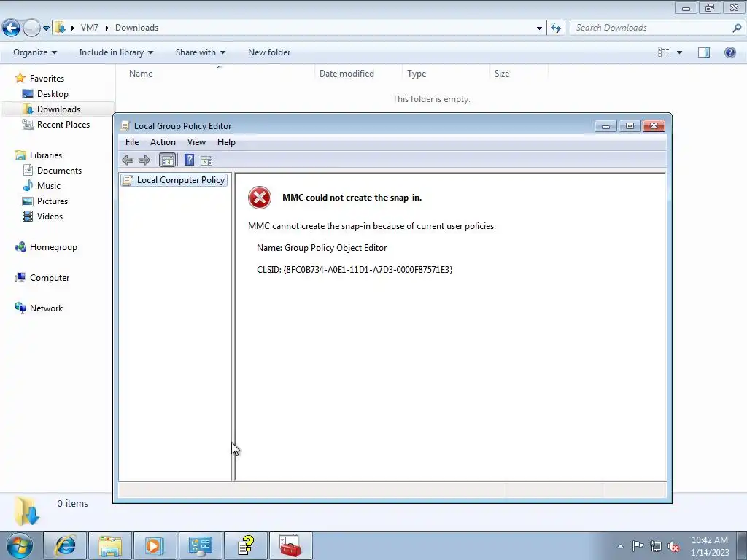Click Explorer Get help question icon
Screen dimensions: 747x560
(x=729, y=52)
